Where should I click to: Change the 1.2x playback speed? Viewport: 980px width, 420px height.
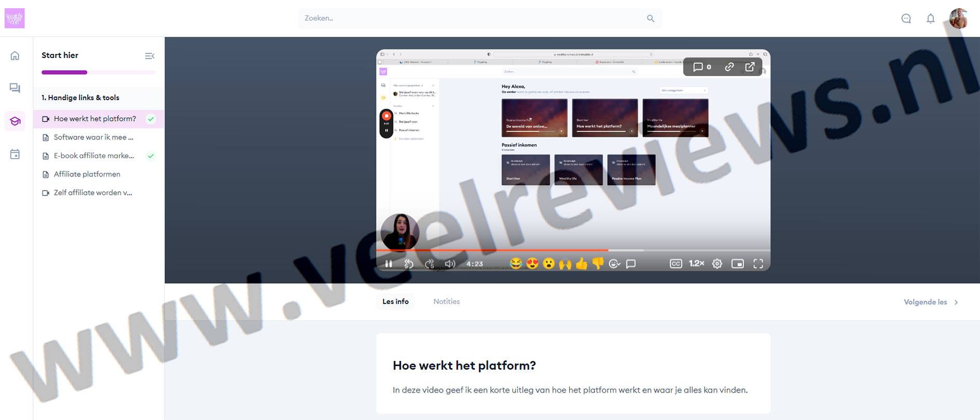(x=696, y=263)
